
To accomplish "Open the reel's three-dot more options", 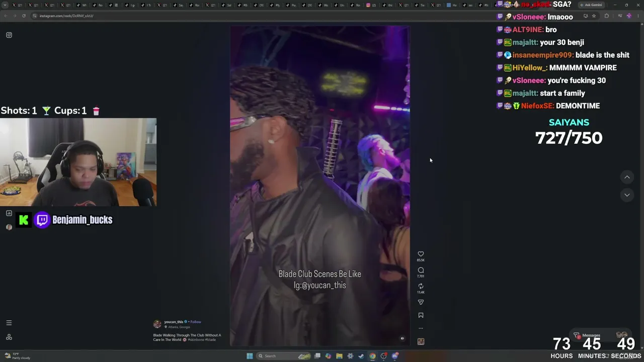I will (x=421, y=328).
